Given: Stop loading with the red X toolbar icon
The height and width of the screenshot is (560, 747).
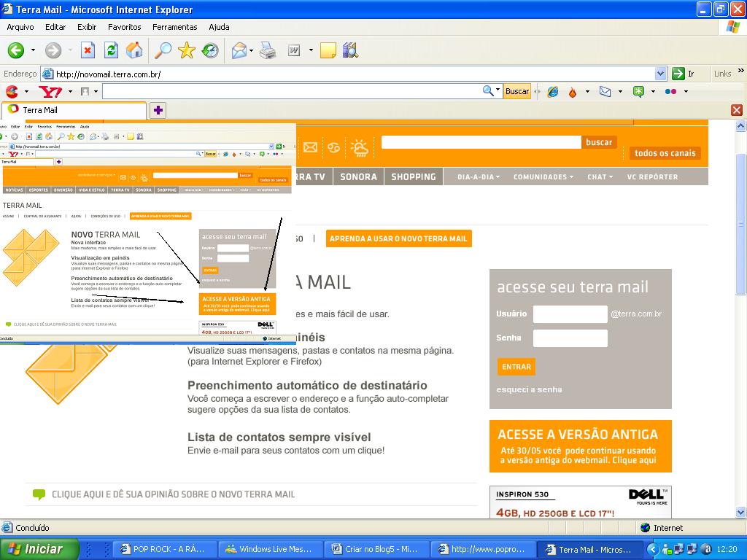Looking at the screenshot, I should click(x=88, y=50).
